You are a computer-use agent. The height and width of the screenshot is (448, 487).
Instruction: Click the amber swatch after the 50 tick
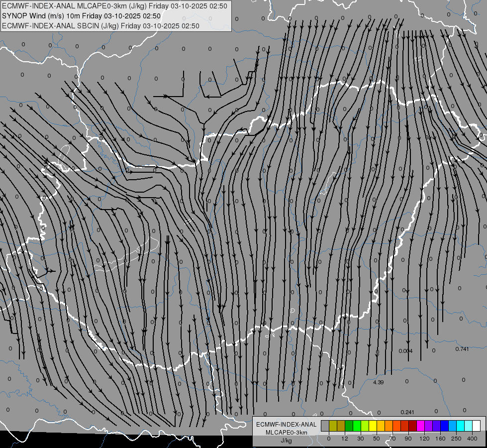pos(381,426)
